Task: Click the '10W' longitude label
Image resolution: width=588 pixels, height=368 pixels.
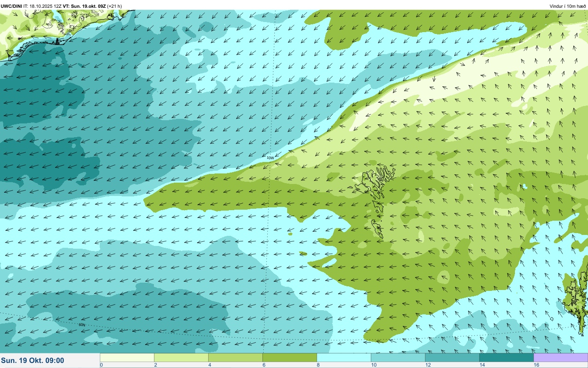Action: 270,158
